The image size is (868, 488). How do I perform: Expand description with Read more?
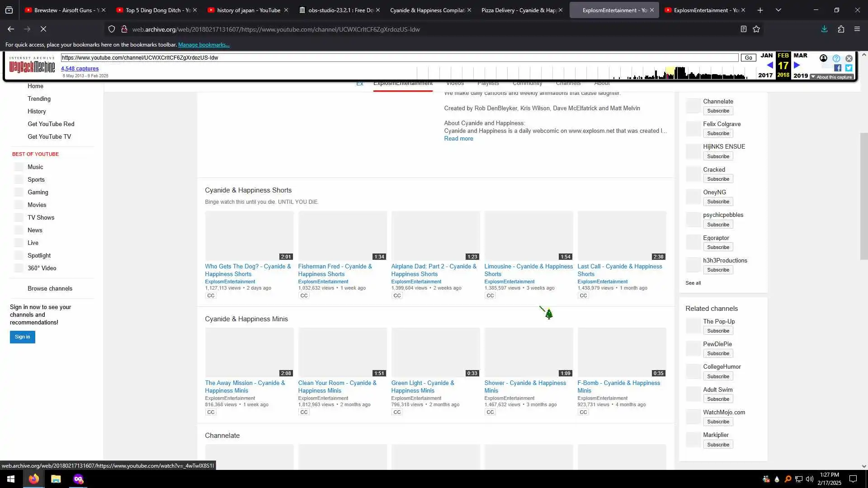coord(458,139)
